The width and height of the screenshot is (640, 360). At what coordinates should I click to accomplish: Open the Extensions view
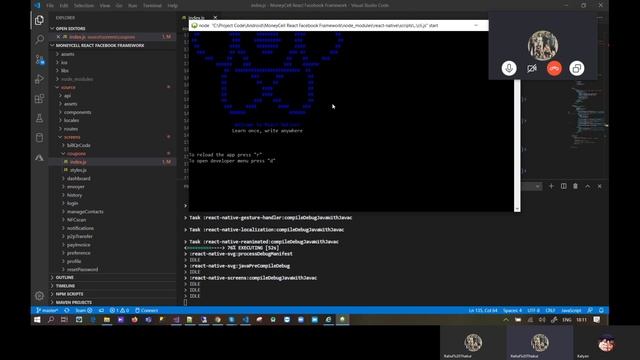coord(39,98)
